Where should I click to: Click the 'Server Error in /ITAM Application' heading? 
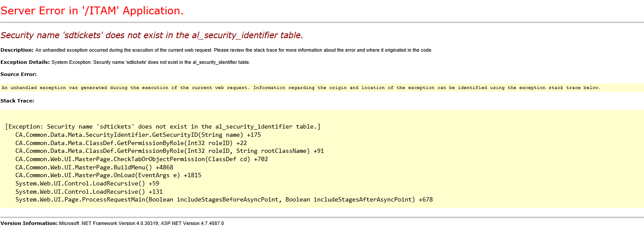[x=92, y=11]
